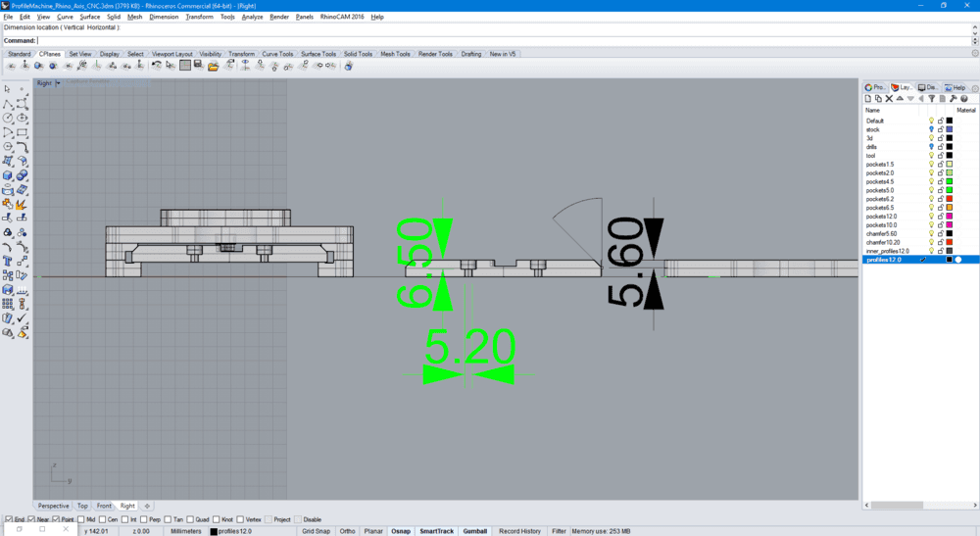The height and width of the screenshot is (536, 980).
Task: Click the Open CPlane folder icon
Action: pyautogui.click(x=213, y=66)
